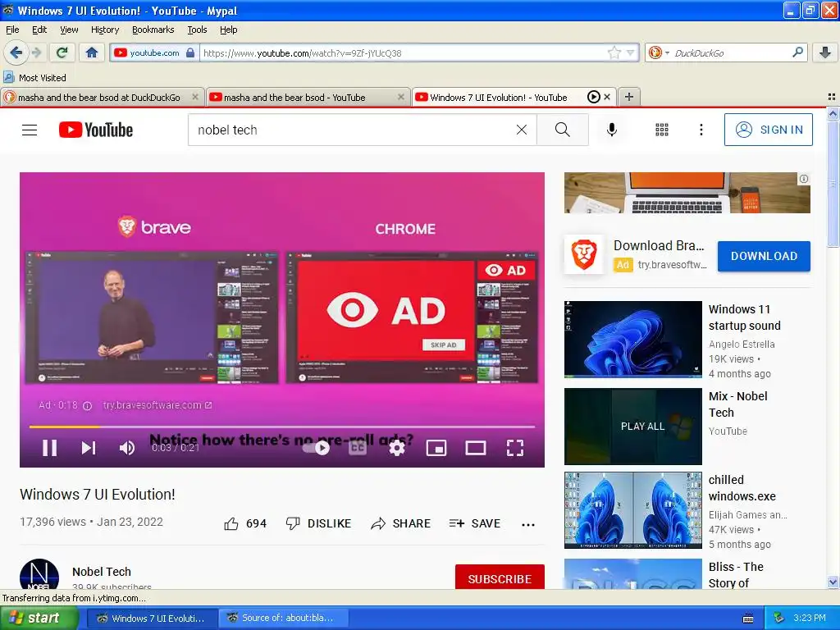Open the YouTube settings three-dot menu
The width and height of the screenshot is (840, 630).
[x=701, y=130]
